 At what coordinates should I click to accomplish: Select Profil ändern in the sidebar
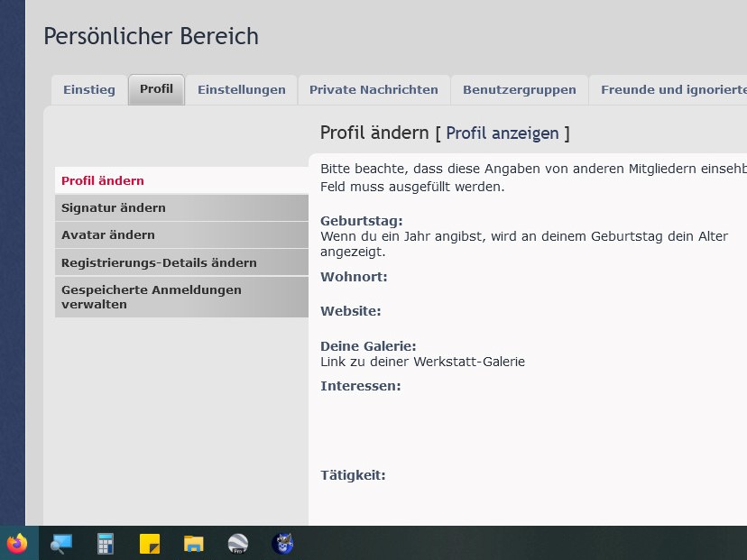pos(103,181)
